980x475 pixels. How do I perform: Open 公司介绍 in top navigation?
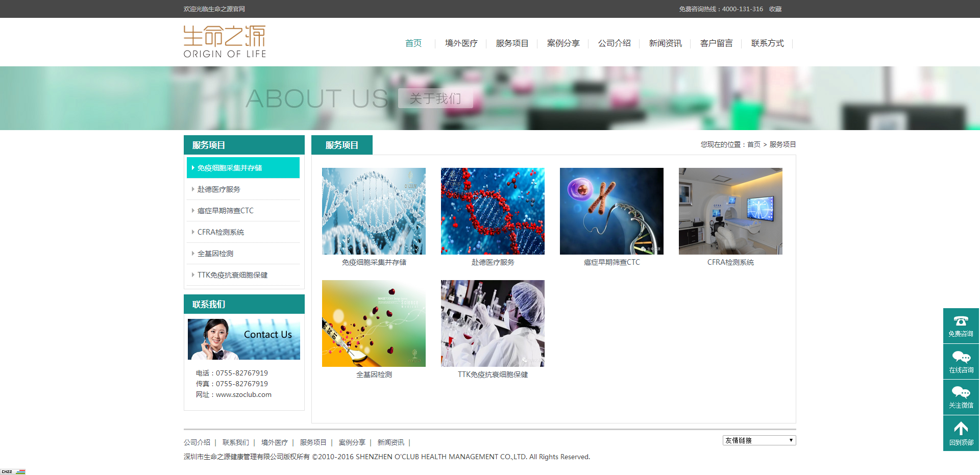(x=614, y=43)
